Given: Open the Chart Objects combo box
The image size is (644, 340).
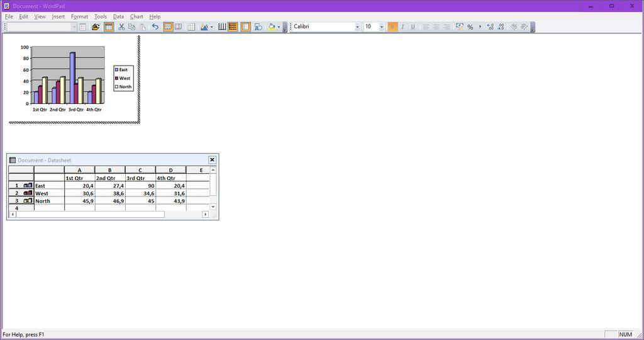Looking at the screenshot, I should (x=74, y=26).
